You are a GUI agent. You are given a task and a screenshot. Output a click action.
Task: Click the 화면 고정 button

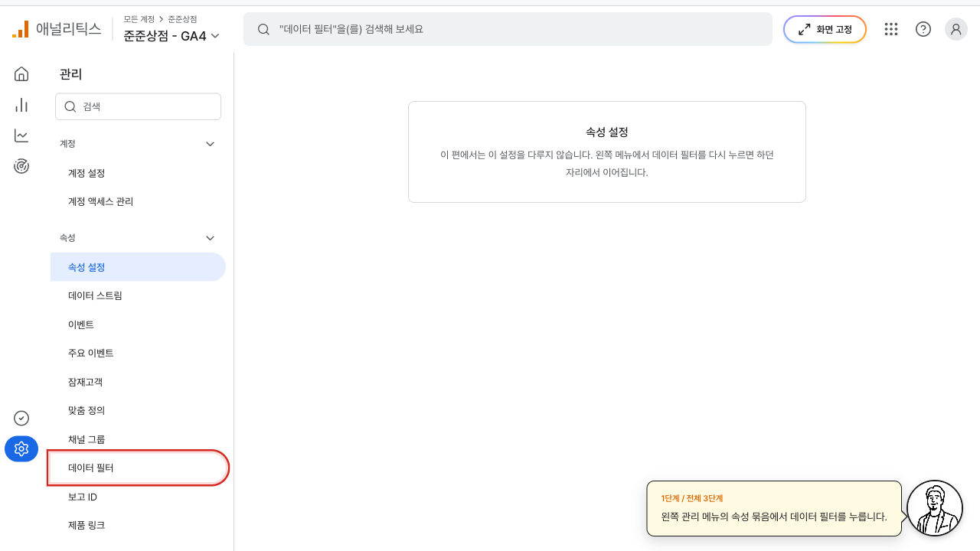[825, 29]
